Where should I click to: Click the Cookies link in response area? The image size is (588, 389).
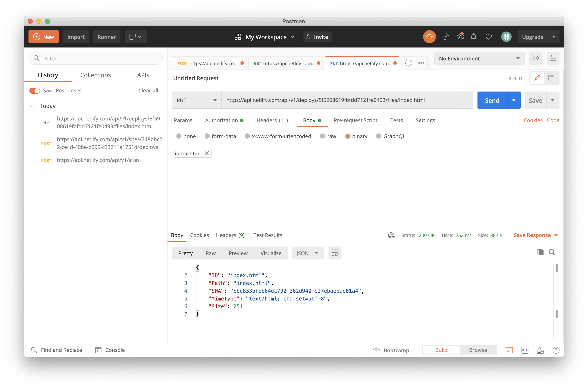[199, 235]
